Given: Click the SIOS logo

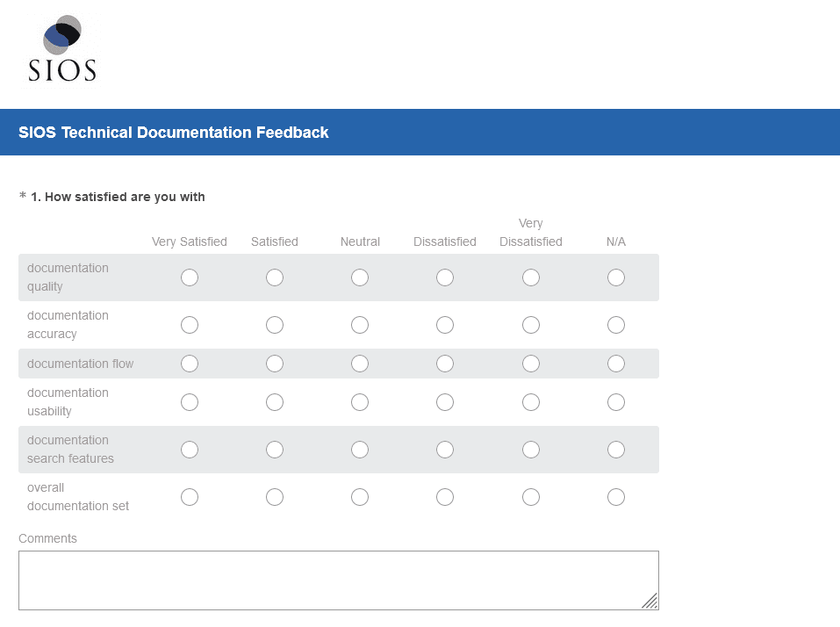Looking at the screenshot, I should [x=62, y=49].
